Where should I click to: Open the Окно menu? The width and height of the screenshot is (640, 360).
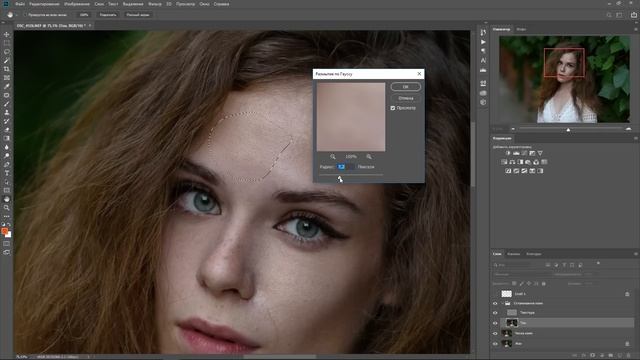click(x=204, y=4)
